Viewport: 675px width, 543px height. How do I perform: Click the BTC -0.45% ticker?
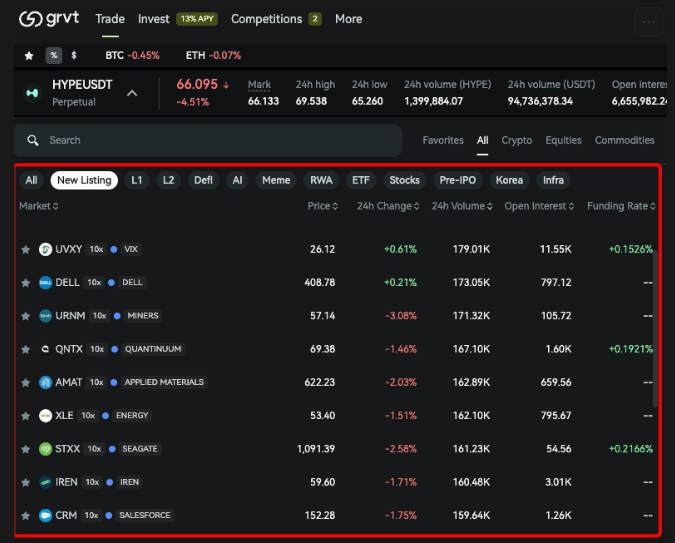pyautogui.click(x=132, y=56)
